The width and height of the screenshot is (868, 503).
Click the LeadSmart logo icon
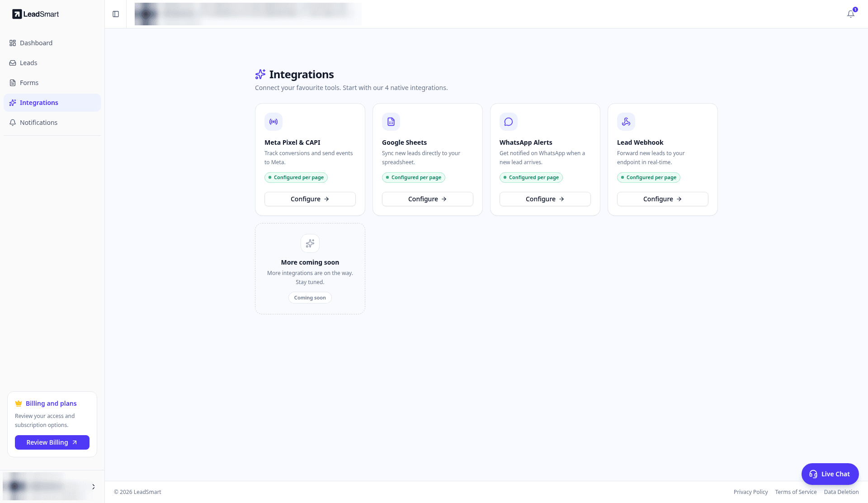tap(17, 14)
